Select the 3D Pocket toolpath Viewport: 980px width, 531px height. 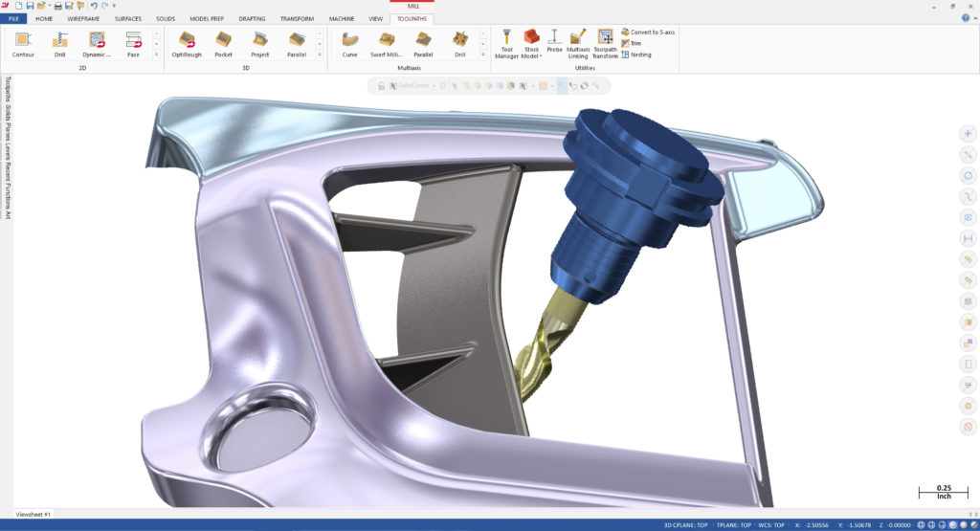point(223,44)
